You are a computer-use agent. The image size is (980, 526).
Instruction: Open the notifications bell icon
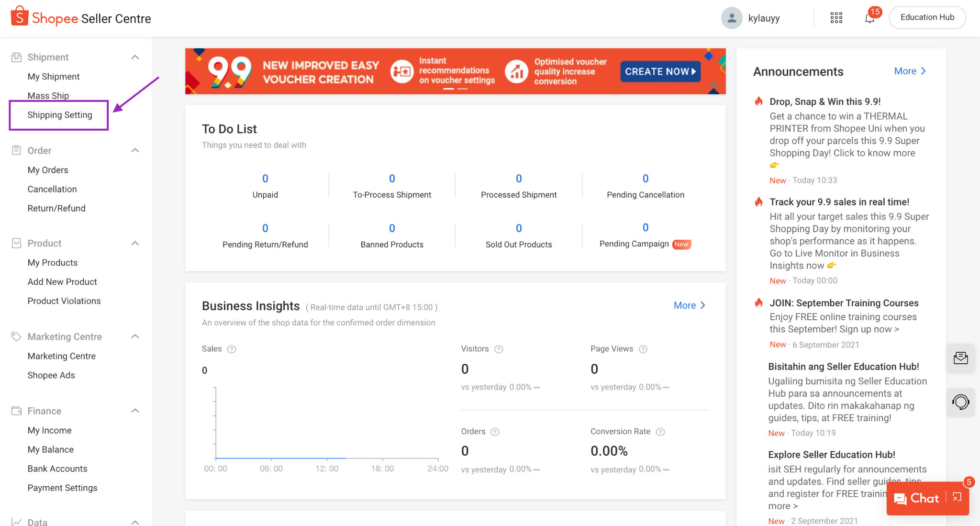click(x=869, y=18)
